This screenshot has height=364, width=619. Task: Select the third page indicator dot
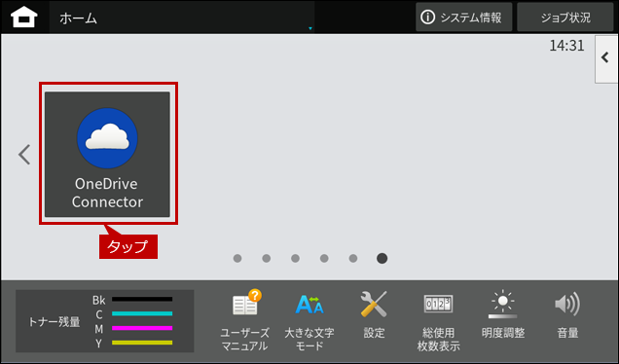(295, 258)
